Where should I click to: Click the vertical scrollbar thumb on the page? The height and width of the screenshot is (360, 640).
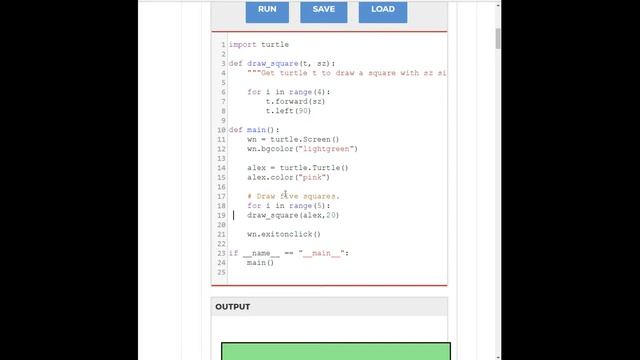coord(498,39)
